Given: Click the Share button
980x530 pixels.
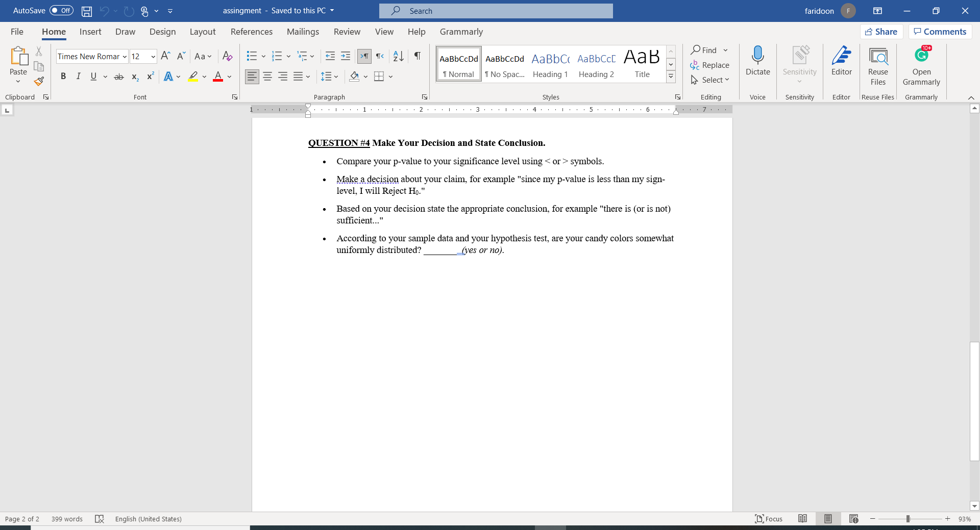Looking at the screenshot, I should click(x=881, y=32).
